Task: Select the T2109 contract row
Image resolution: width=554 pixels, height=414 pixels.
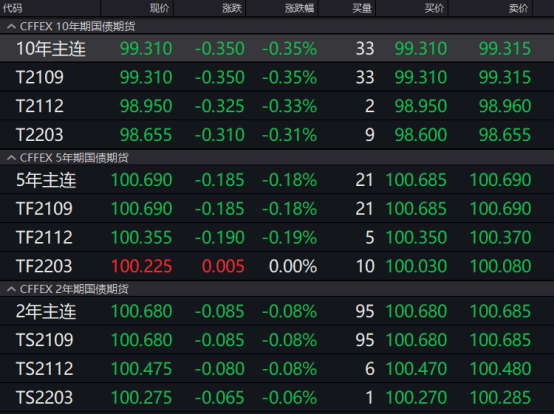Action: (277, 77)
